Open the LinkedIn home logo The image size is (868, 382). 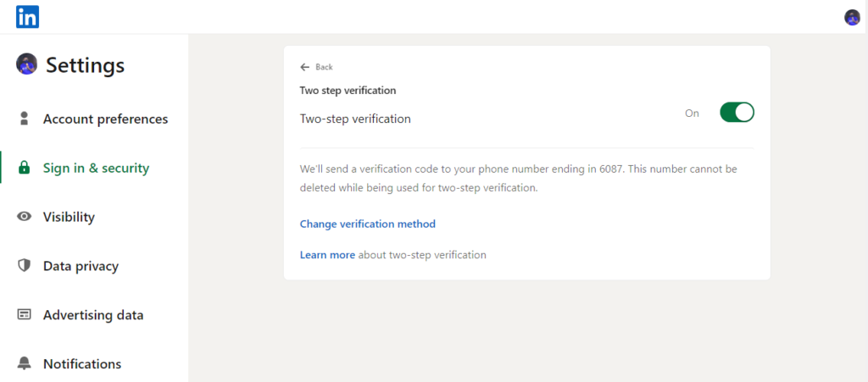pyautogui.click(x=27, y=17)
